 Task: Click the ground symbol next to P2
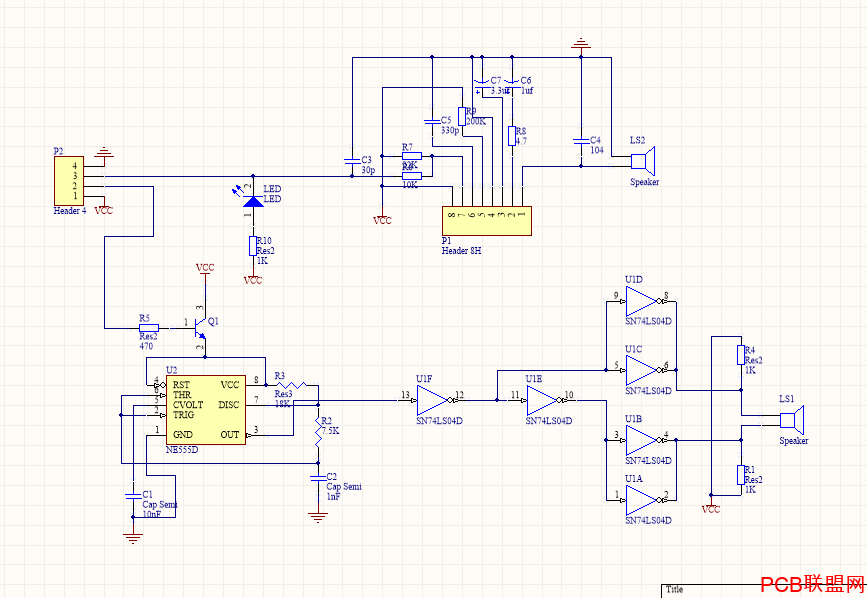pos(104,154)
